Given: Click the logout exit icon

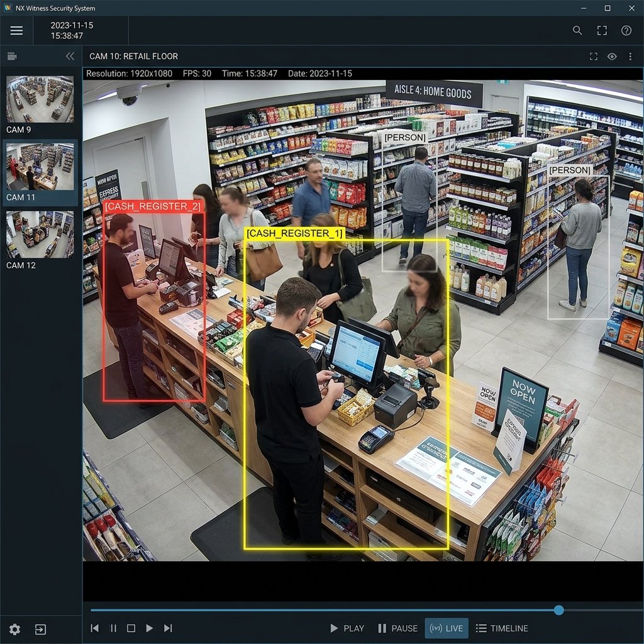Looking at the screenshot, I should tap(40, 629).
